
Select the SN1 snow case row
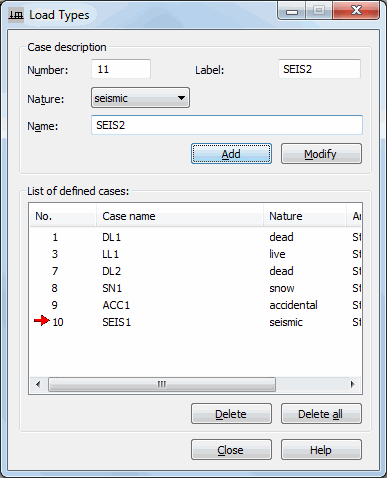tap(196, 288)
